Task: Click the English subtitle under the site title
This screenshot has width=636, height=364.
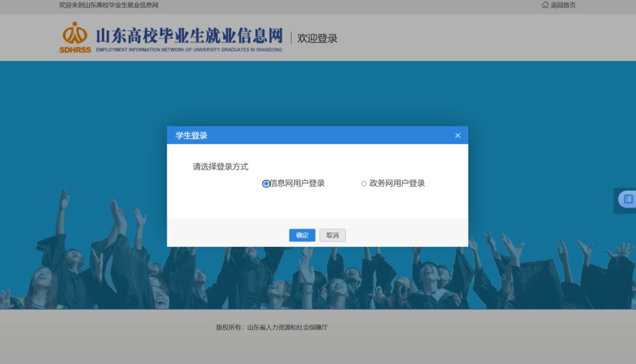Action: [x=189, y=50]
